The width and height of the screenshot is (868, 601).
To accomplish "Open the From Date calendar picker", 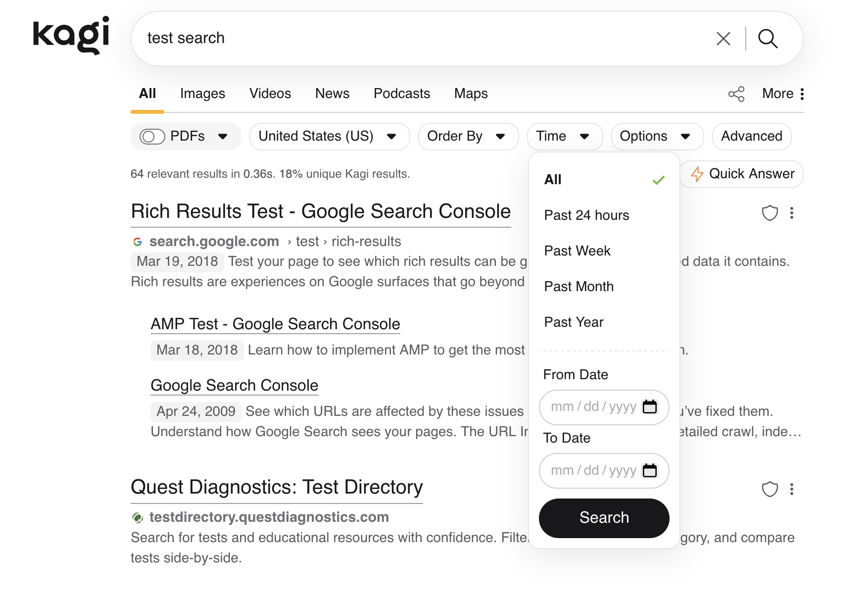I will coord(650,407).
